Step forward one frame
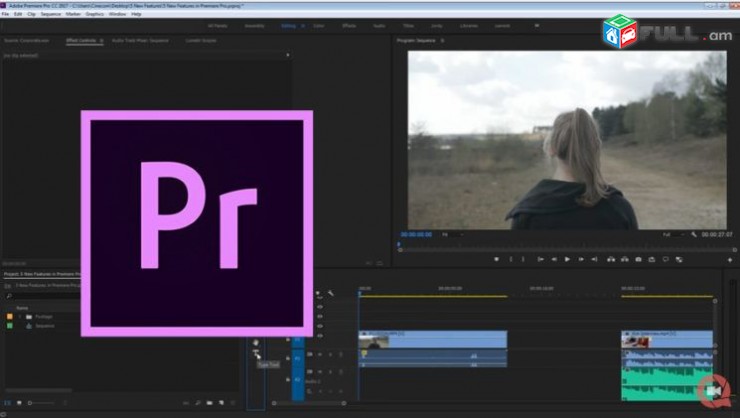This screenshot has width=740, height=418. 581,259
